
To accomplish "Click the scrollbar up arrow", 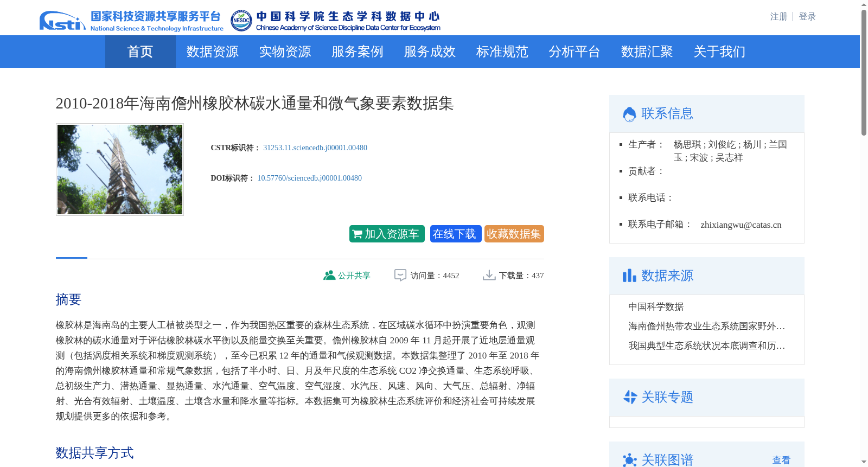I will tap(864, 4).
